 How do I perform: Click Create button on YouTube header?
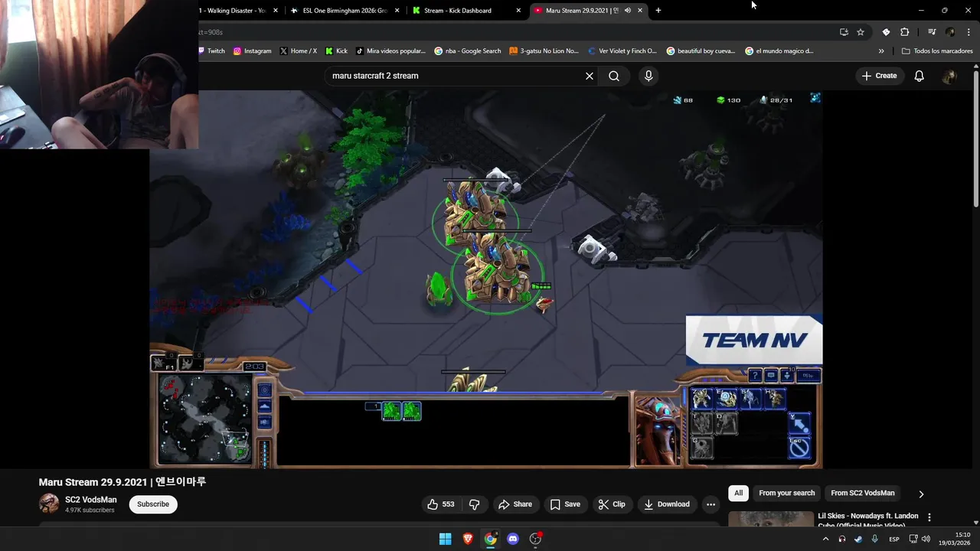pyautogui.click(x=879, y=76)
